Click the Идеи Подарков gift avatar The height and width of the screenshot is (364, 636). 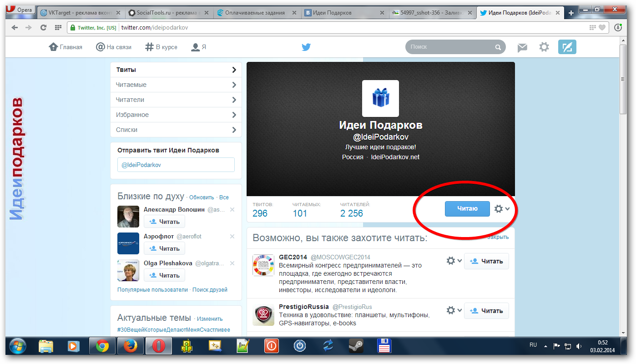(x=380, y=98)
